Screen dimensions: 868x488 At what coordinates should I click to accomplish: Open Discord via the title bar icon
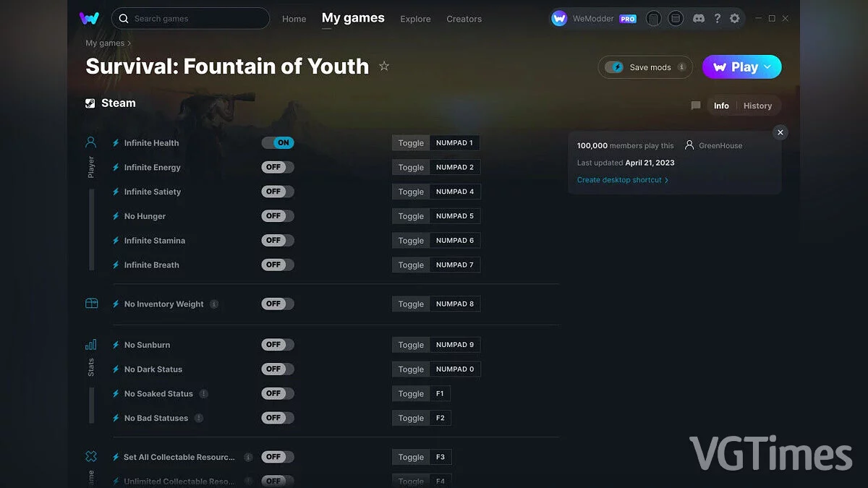[698, 18]
